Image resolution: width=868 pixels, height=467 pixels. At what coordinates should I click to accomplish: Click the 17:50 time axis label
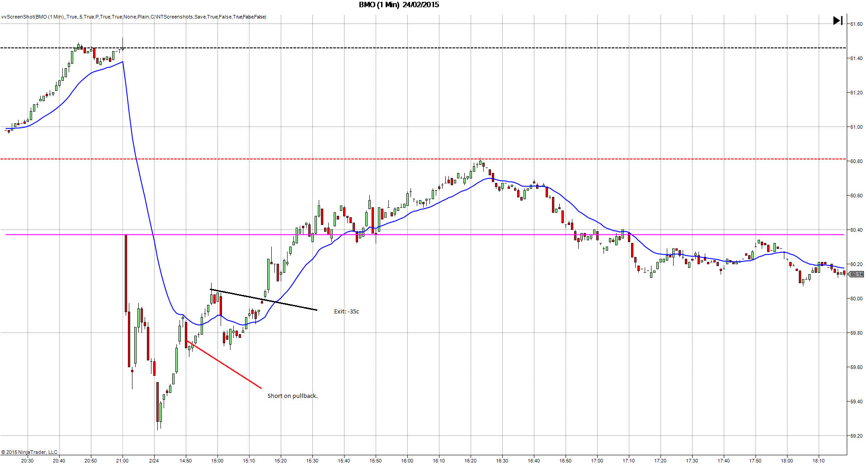pyautogui.click(x=755, y=461)
